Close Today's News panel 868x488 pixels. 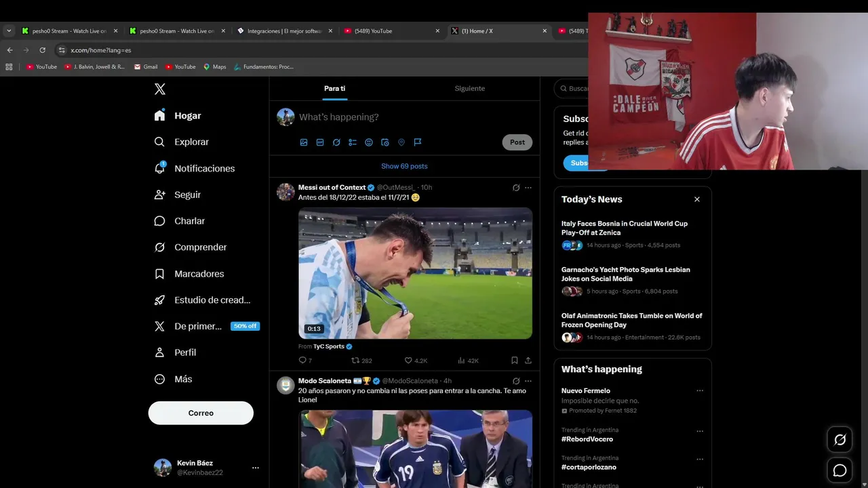(x=696, y=199)
